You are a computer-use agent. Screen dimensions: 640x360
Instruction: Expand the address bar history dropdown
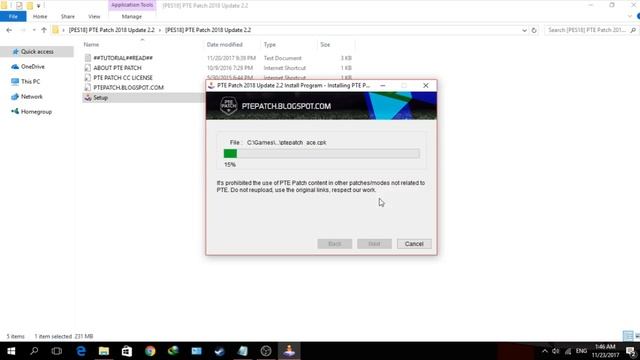click(x=524, y=30)
